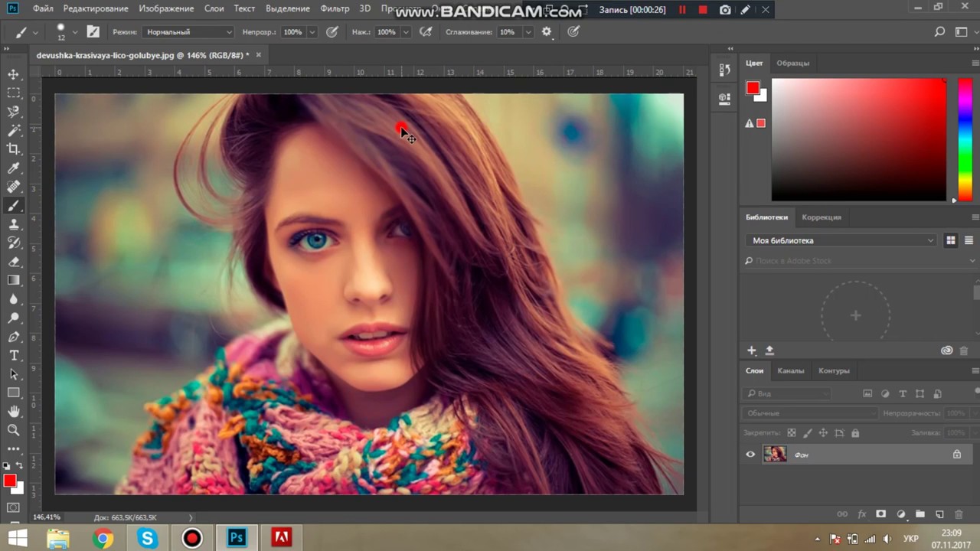Open the tool preset picker arrow
The width and height of the screenshot is (980, 551).
pos(35,33)
